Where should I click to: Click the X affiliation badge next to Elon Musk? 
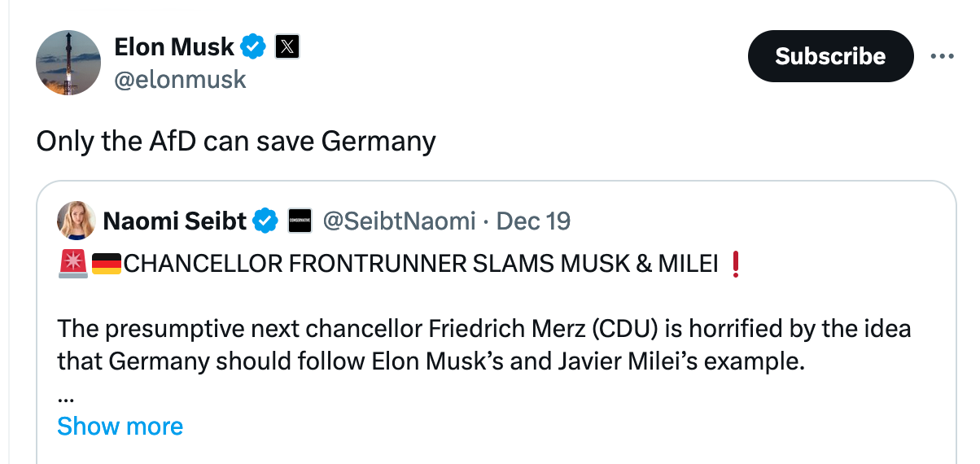[x=287, y=47]
